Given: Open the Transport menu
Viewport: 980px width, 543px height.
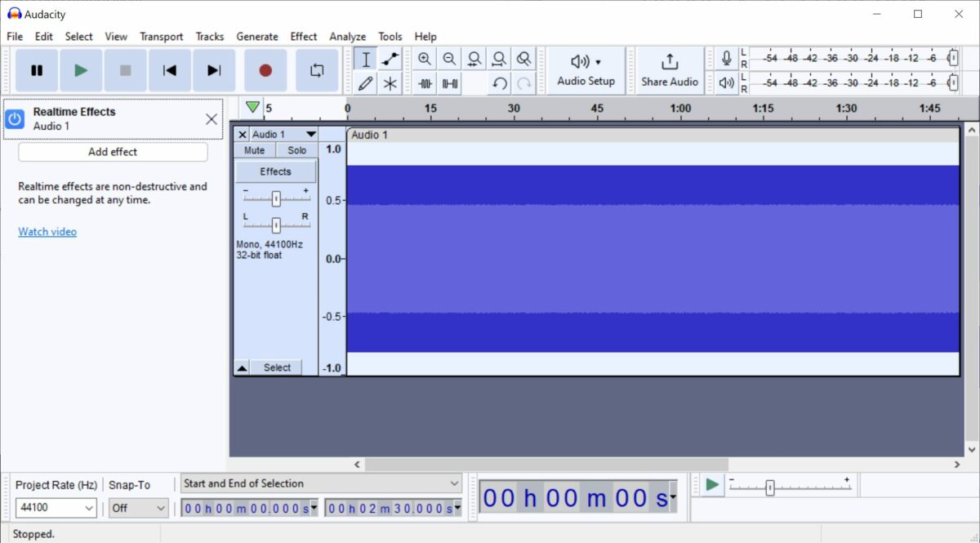Looking at the screenshot, I should tap(161, 36).
